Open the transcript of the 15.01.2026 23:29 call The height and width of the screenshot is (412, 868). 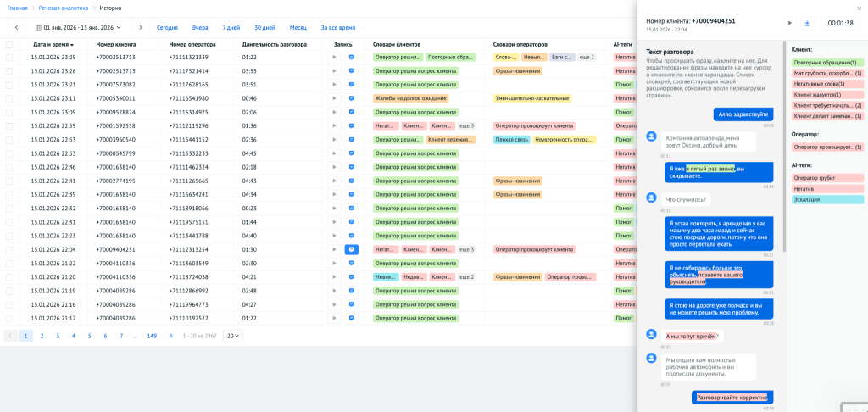(351, 58)
